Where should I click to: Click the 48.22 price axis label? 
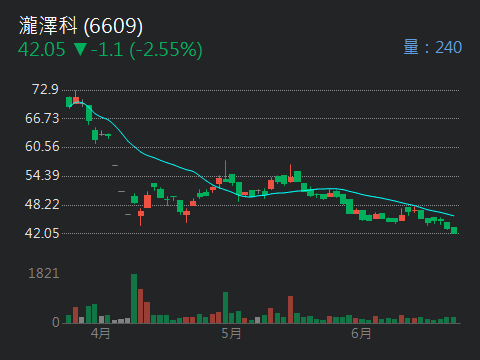pyautogui.click(x=42, y=204)
